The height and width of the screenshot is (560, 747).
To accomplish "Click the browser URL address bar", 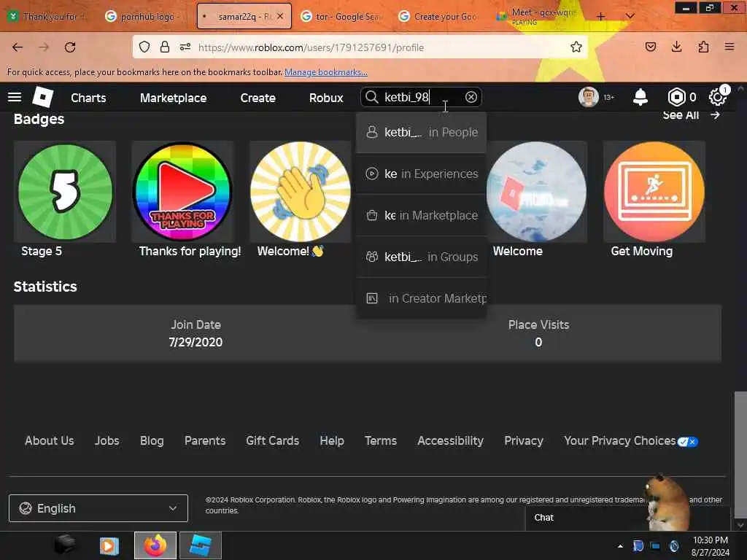I will (x=360, y=47).
